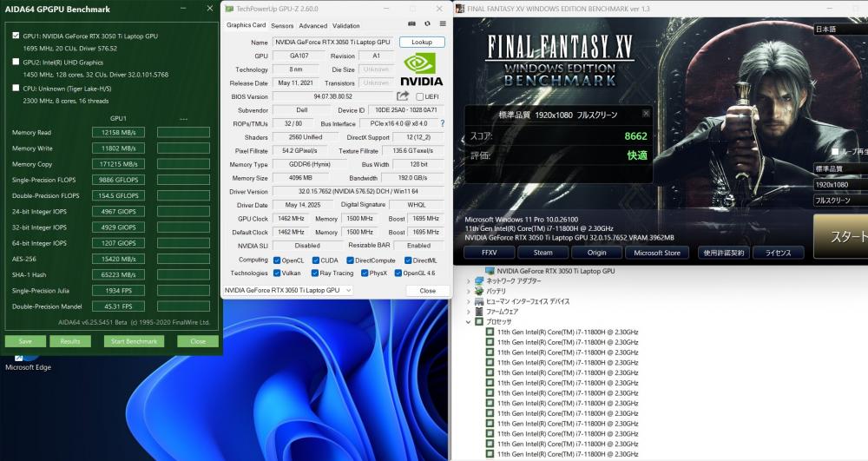Expand the ヒューマン インターフェイス デバイス node
868x461 pixels.
pyautogui.click(x=469, y=301)
